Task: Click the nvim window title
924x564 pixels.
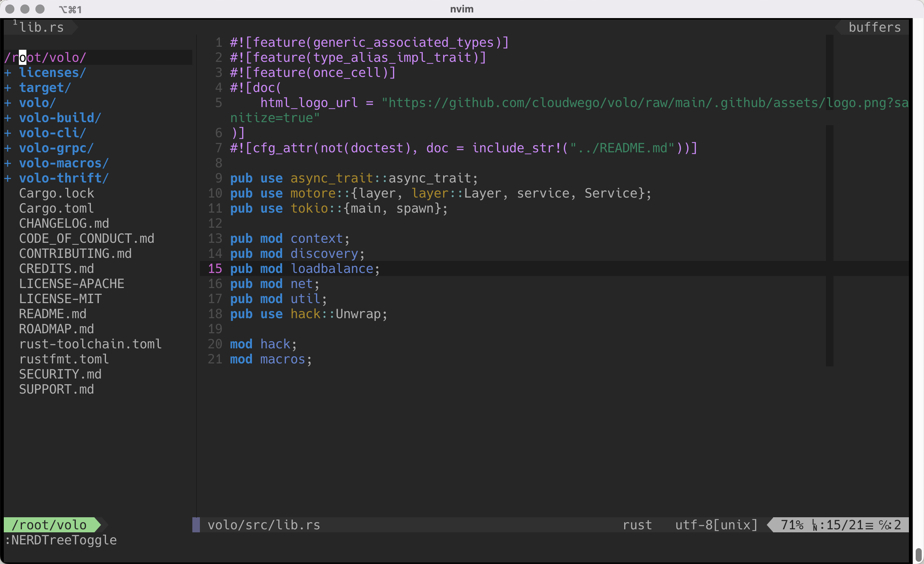Action: (x=462, y=9)
